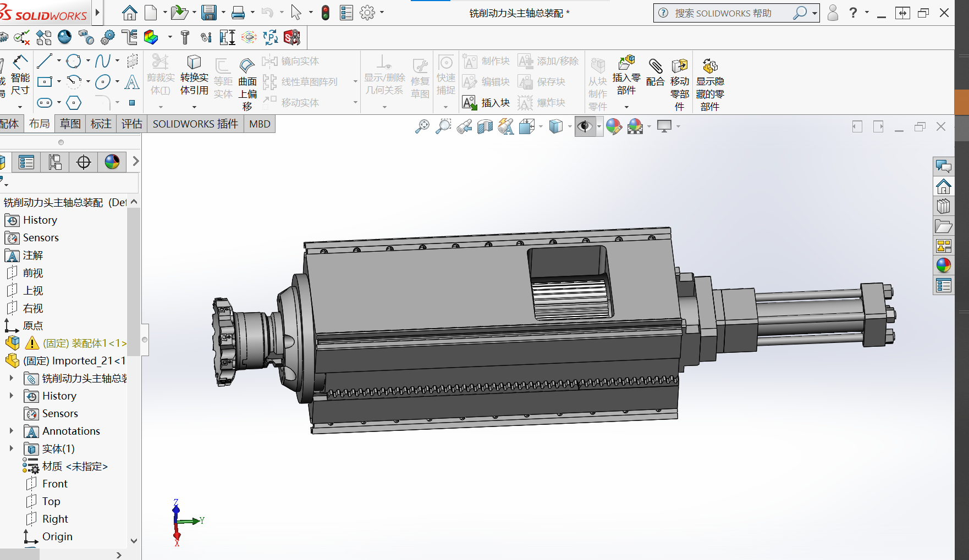Image resolution: width=969 pixels, height=560 pixels.
Task: Select the Right plane in tree
Action: click(x=55, y=519)
